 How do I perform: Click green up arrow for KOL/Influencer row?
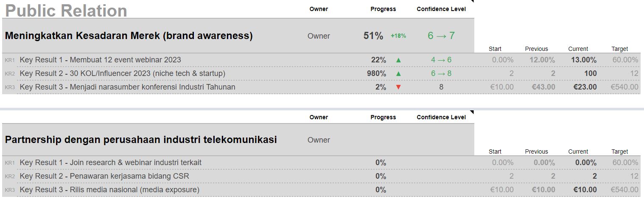click(x=398, y=74)
